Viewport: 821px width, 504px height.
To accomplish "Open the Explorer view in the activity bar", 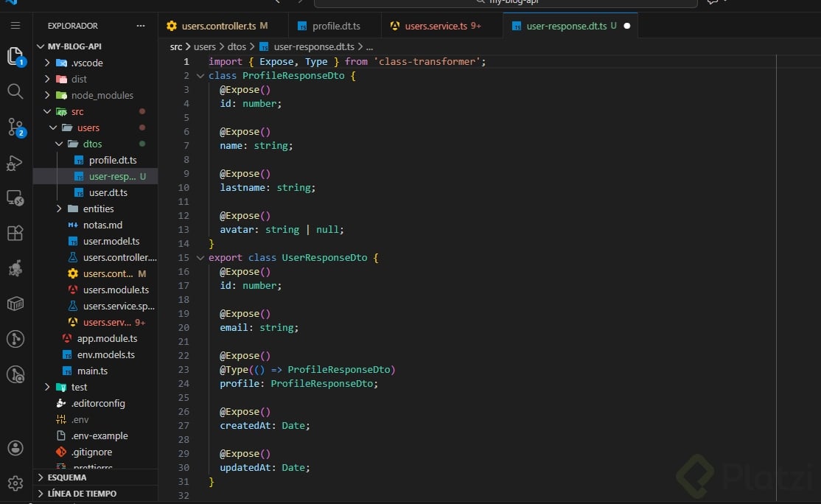I will pos(15,56).
